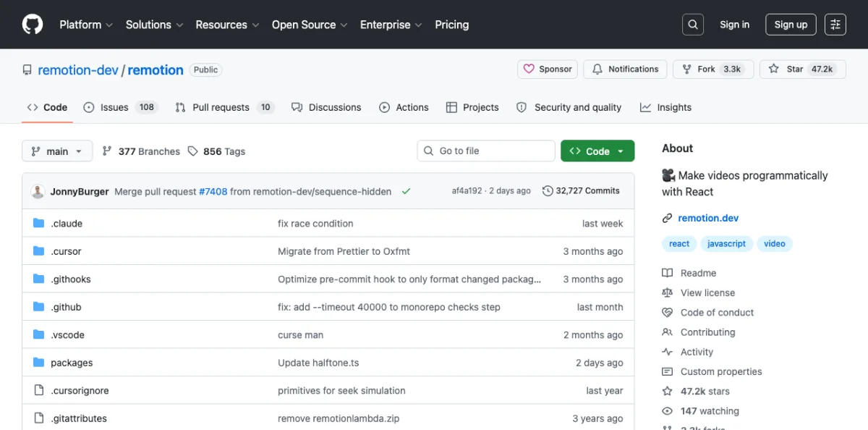Open the Pricing page
The height and width of the screenshot is (430, 868).
(452, 25)
